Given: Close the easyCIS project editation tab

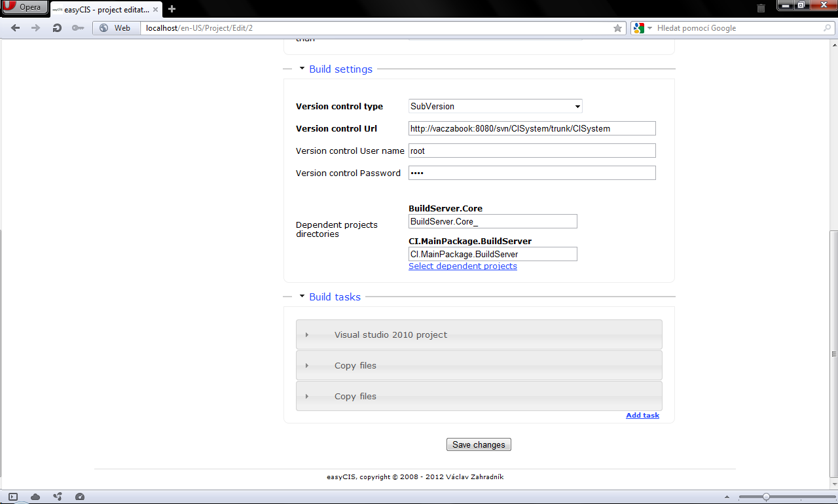Looking at the screenshot, I should pos(156,9).
